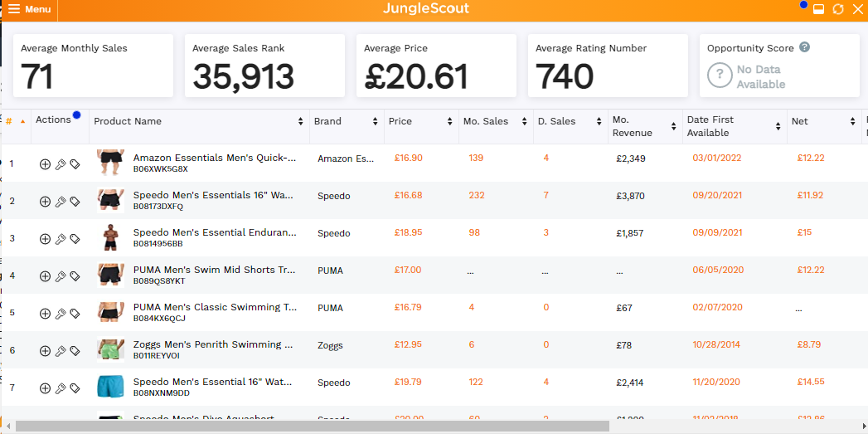The height and width of the screenshot is (434, 868).
Task: Select ASIN text B089QS8YKT
Action: [159, 281]
